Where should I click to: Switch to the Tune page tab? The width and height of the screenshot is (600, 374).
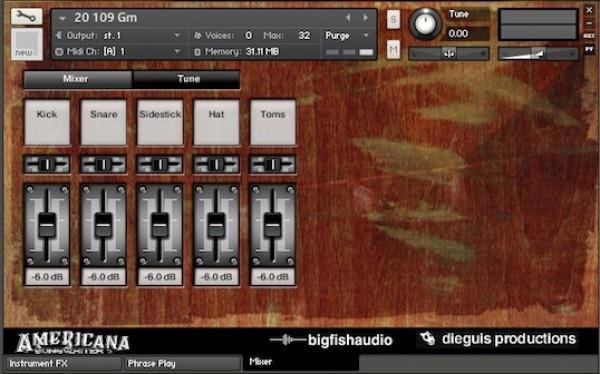click(x=186, y=79)
